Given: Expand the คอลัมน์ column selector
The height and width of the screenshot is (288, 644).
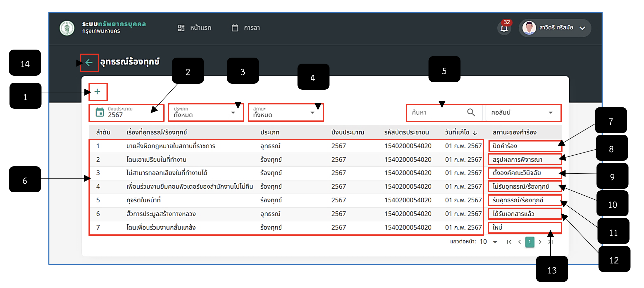Looking at the screenshot, I should tap(523, 112).
